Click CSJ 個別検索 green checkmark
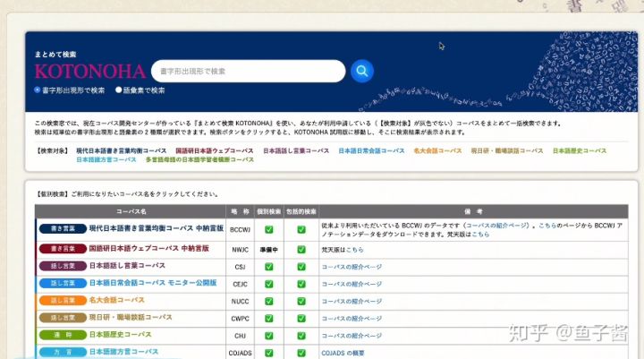 (x=269, y=267)
